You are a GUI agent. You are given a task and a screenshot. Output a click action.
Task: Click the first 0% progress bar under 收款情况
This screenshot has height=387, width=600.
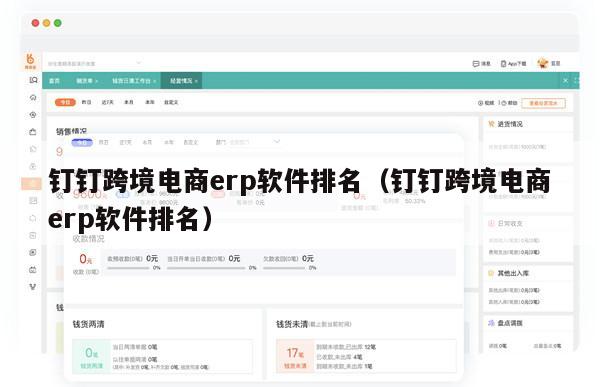click(x=128, y=268)
